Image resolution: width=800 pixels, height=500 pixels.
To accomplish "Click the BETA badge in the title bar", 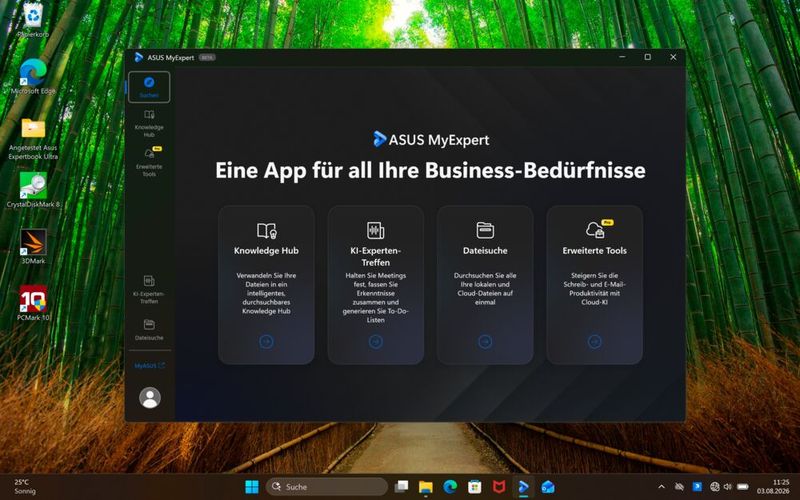I will pos(207,58).
